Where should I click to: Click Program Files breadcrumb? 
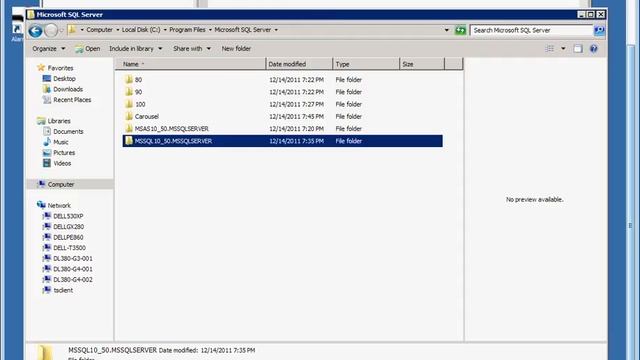click(187, 30)
